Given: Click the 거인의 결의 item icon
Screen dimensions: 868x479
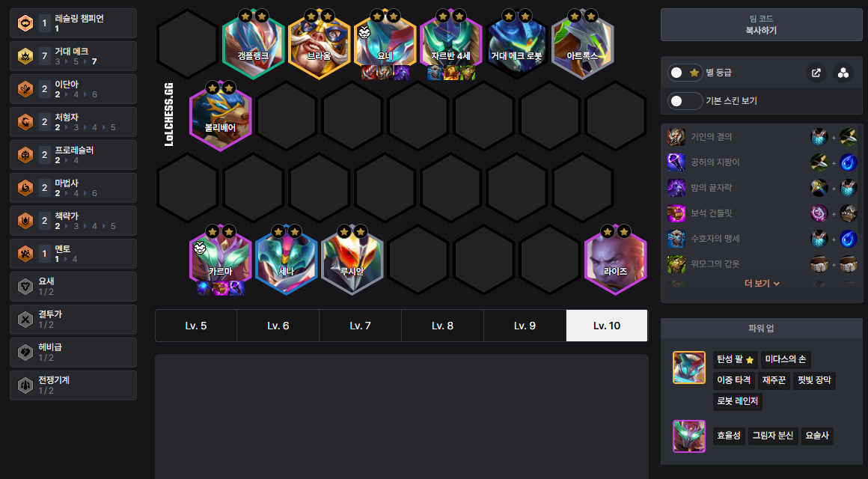Looking at the screenshot, I should pyautogui.click(x=676, y=137).
